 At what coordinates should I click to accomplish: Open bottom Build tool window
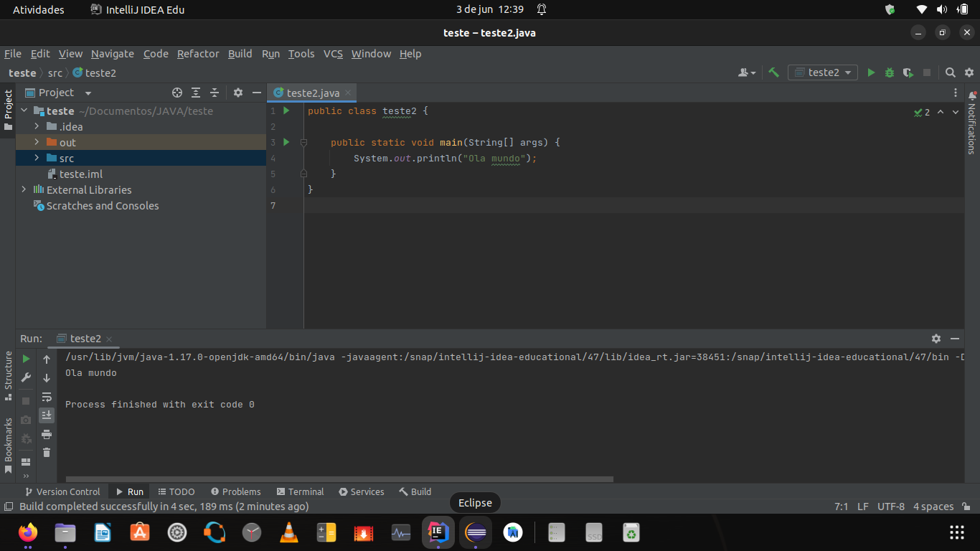pos(415,491)
